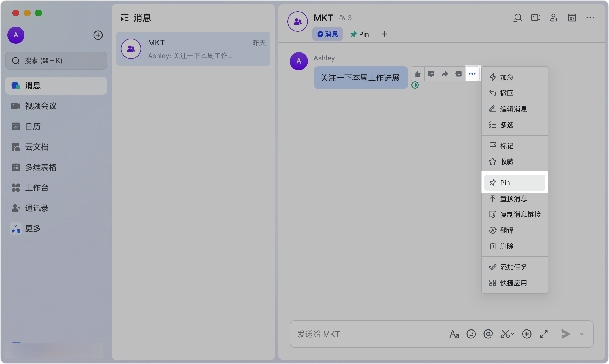Select 加急 from the context menu
This screenshot has height=364, width=609.
[x=515, y=77]
